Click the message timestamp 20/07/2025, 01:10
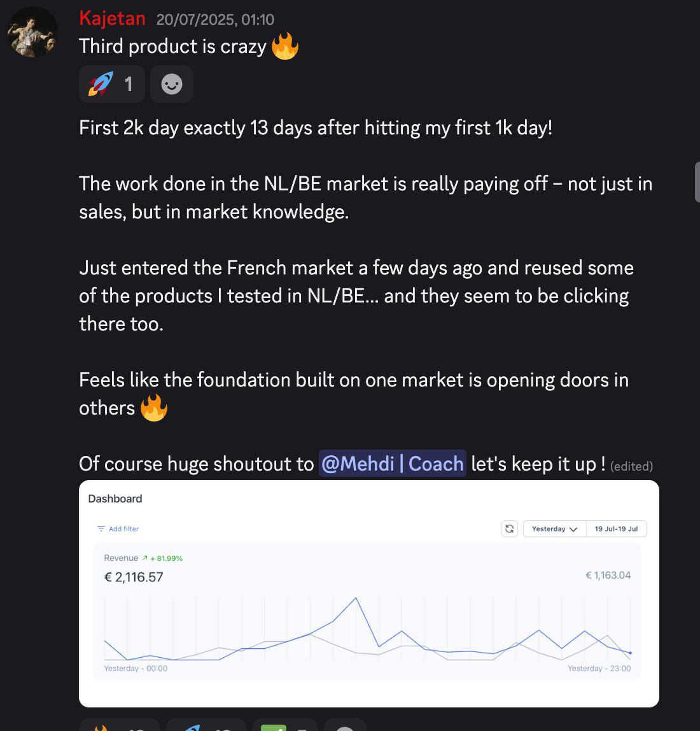 [215, 20]
